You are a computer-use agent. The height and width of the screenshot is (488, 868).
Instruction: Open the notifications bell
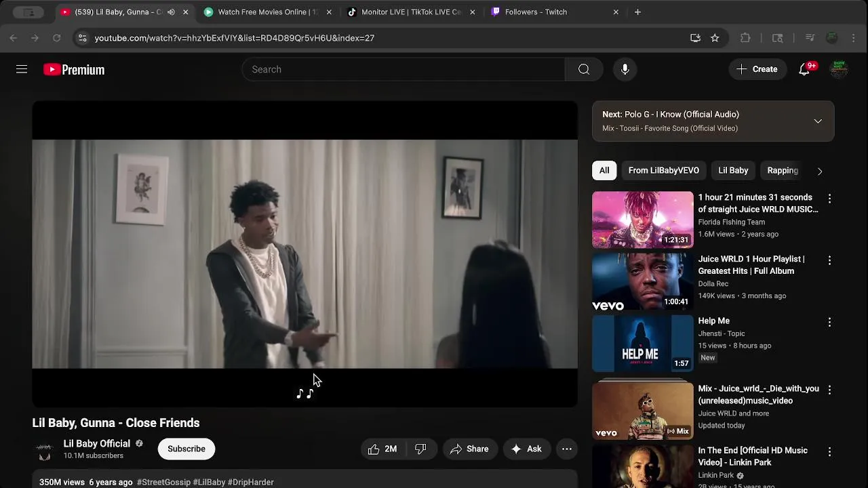pos(804,69)
